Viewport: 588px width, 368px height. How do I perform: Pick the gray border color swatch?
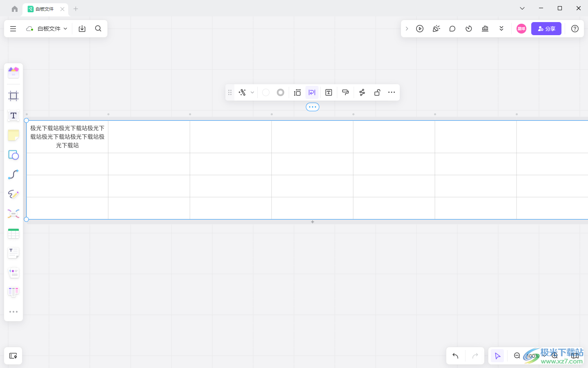click(x=281, y=92)
